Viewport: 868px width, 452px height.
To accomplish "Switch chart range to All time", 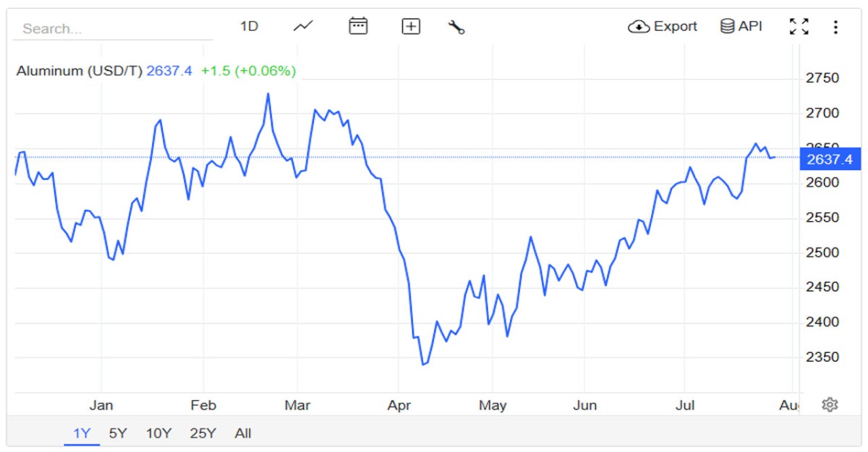I will pyautogui.click(x=243, y=433).
